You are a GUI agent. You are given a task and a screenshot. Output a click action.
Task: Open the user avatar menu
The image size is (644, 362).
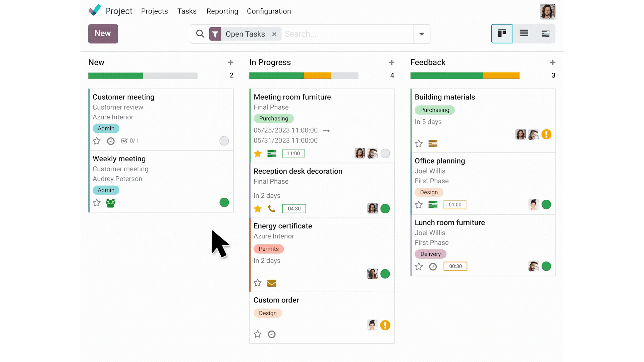click(547, 11)
